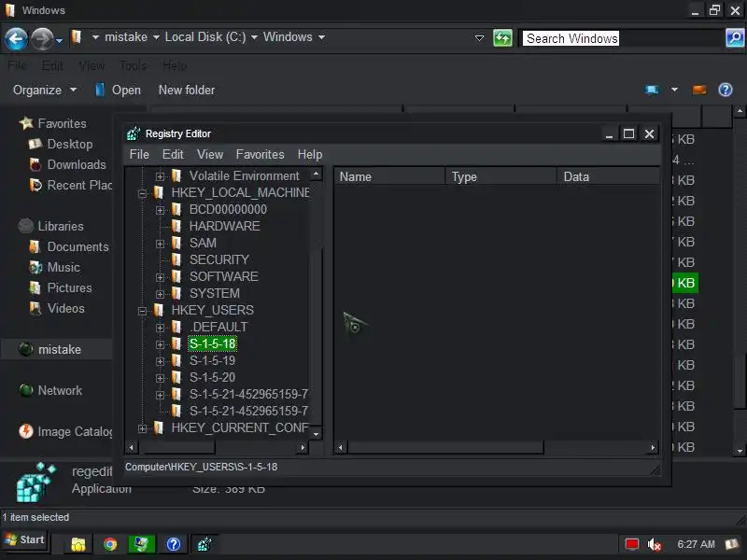Select the HARDWARE registry key

(x=224, y=226)
